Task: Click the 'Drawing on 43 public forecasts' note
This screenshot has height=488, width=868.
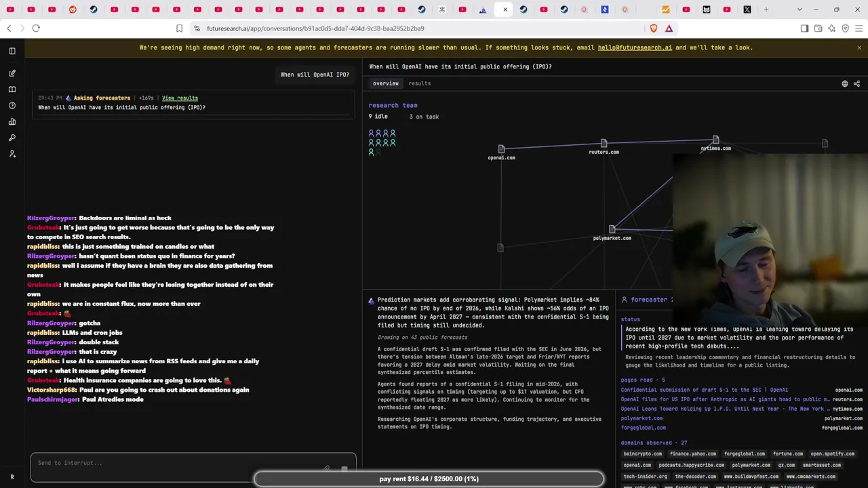Action: 422,338
